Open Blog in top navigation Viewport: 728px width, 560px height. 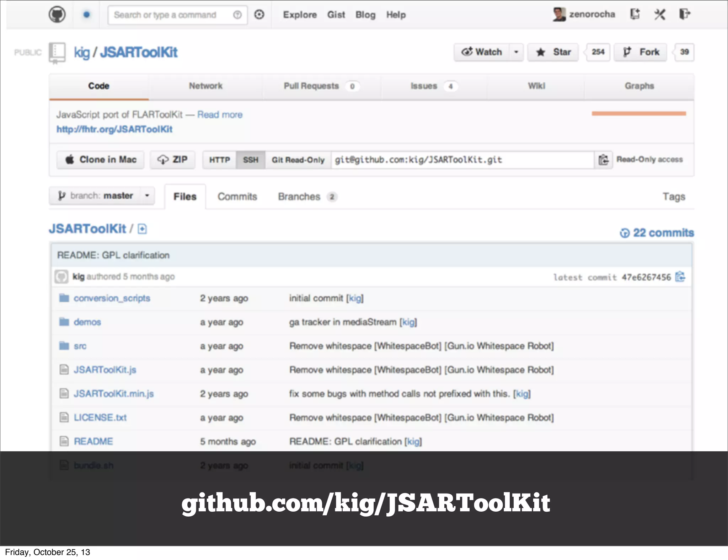(x=365, y=15)
